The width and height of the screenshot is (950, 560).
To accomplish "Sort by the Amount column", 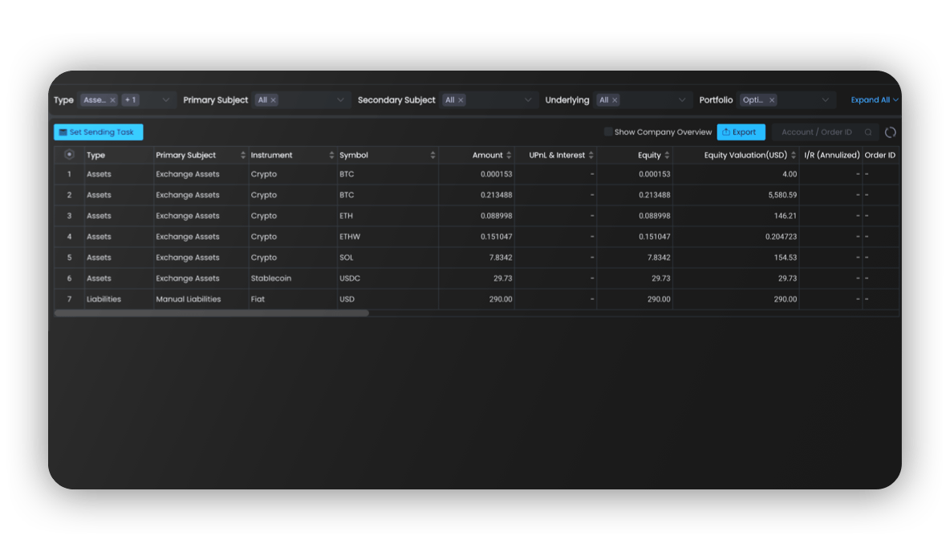I will coord(509,155).
